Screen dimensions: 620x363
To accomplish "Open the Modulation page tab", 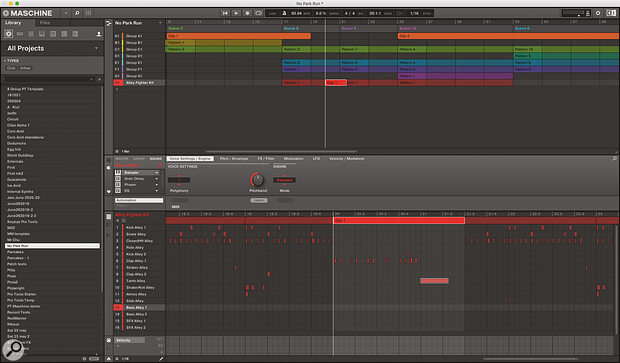I will (x=293, y=159).
